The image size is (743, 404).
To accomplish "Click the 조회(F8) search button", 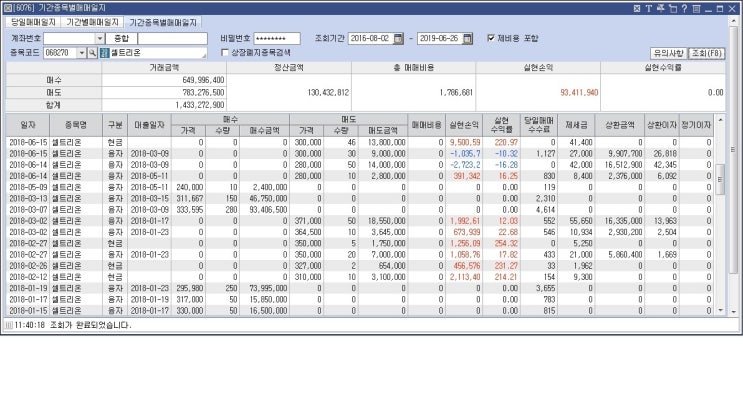I will coord(706,53).
